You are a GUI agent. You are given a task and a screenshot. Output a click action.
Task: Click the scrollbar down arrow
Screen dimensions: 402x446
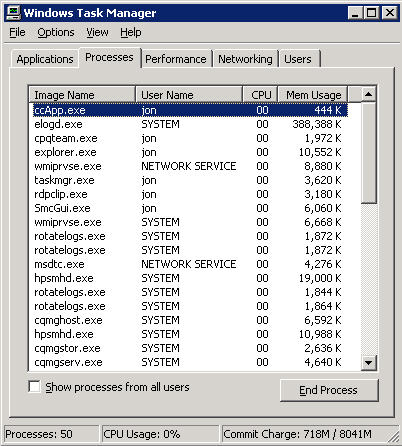point(368,362)
